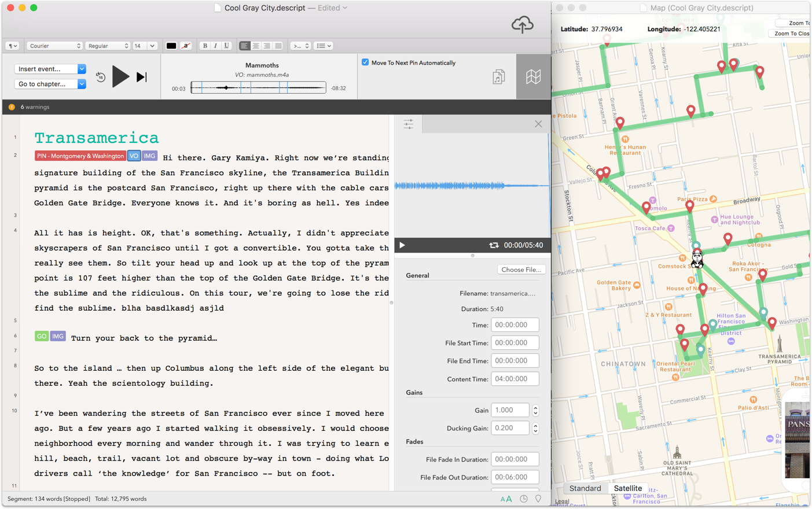Toggle Move To Next Pin Automatically checkbox
The width and height of the screenshot is (812, 509).
[365, 62]
